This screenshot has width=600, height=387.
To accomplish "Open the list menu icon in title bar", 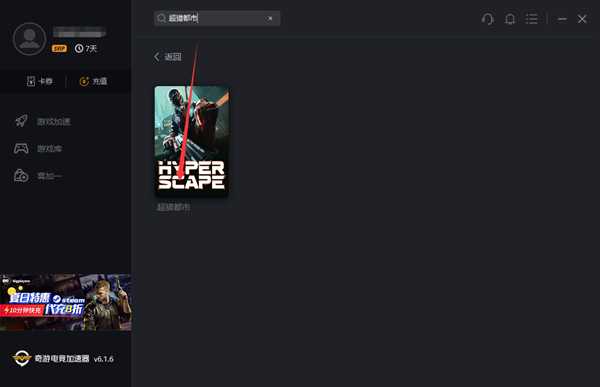I will (532, 19).
